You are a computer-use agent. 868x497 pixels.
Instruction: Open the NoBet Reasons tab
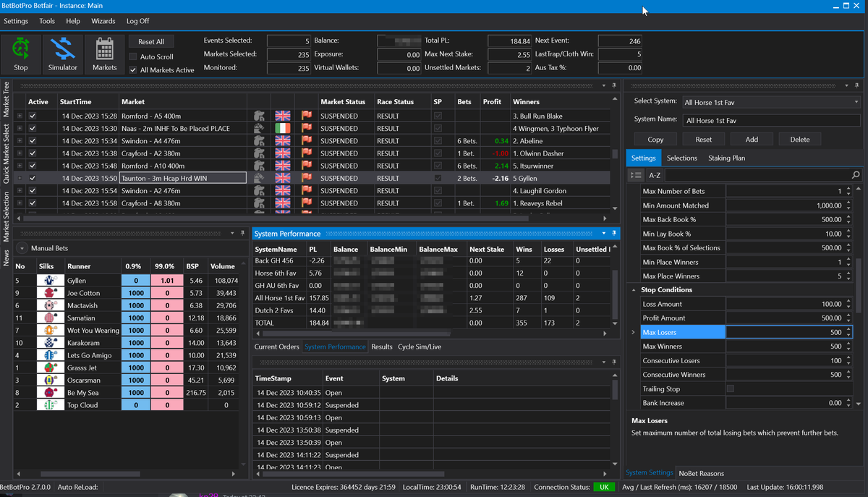(x=702, y=473)
